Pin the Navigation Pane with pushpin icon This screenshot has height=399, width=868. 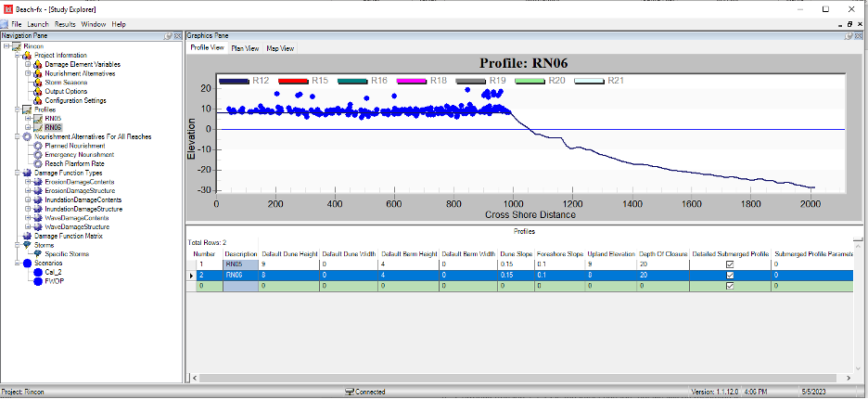168,35
